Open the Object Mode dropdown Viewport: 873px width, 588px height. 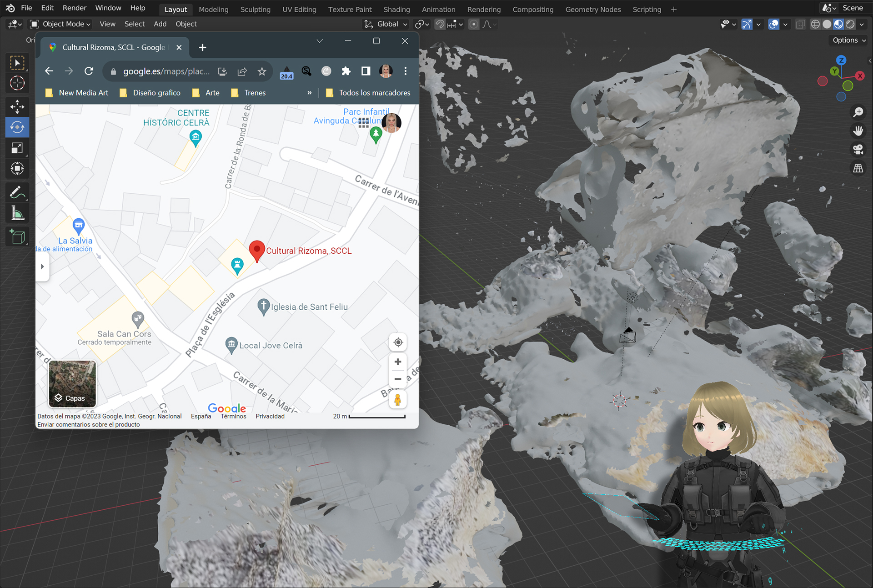point(60,24)
